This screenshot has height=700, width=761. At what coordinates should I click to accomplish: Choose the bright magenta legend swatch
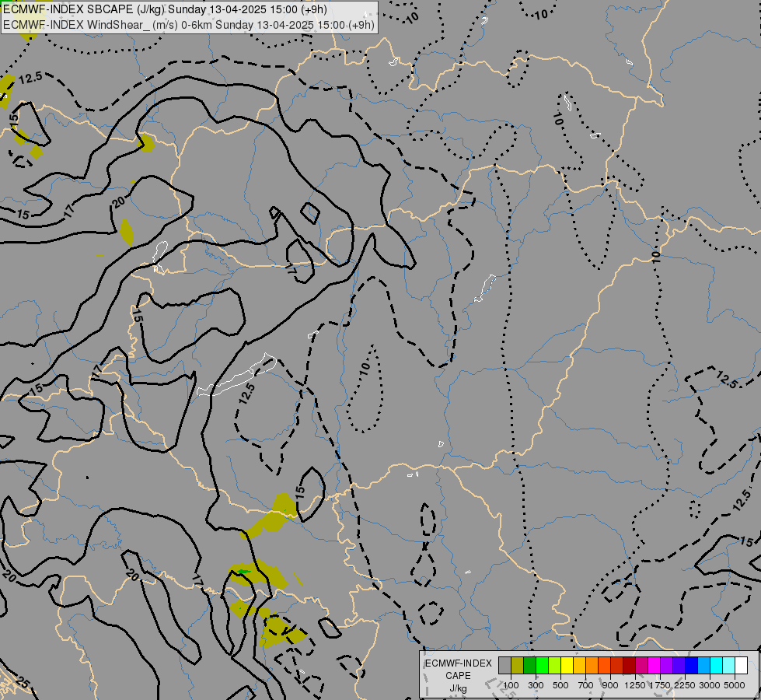click(x=655, y=665)
